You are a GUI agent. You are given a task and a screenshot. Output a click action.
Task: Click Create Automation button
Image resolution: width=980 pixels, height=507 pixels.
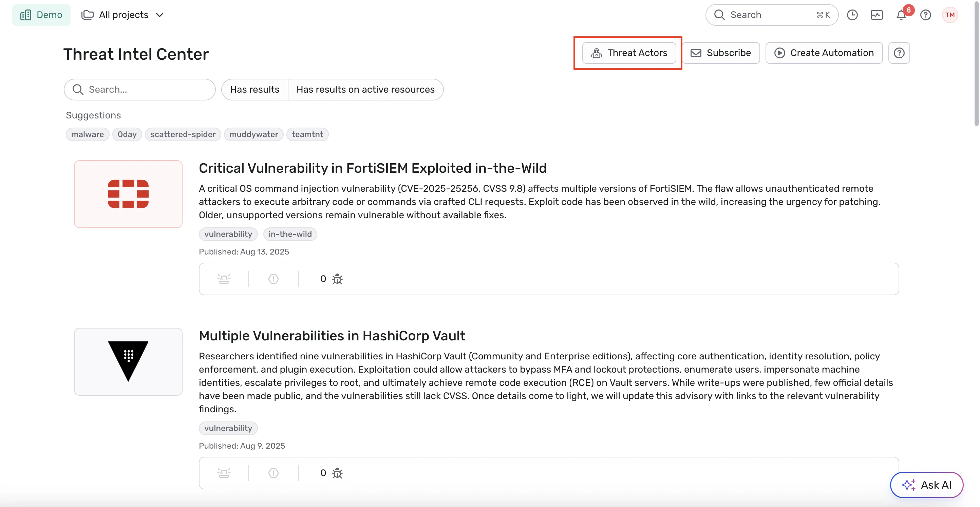pos(824,53)
